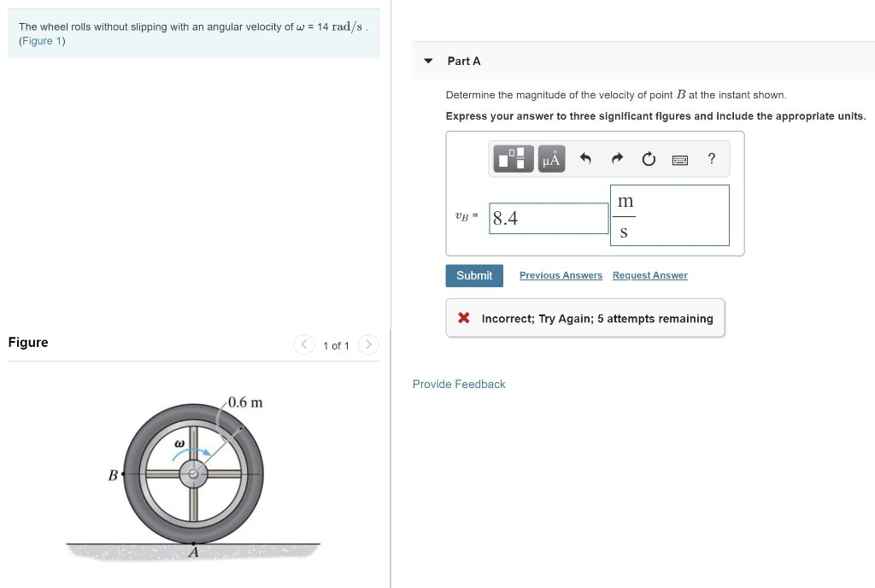The height and width of the screenshot is (588, 875).
Task: Go to next figure arrow
Action: 368,344
